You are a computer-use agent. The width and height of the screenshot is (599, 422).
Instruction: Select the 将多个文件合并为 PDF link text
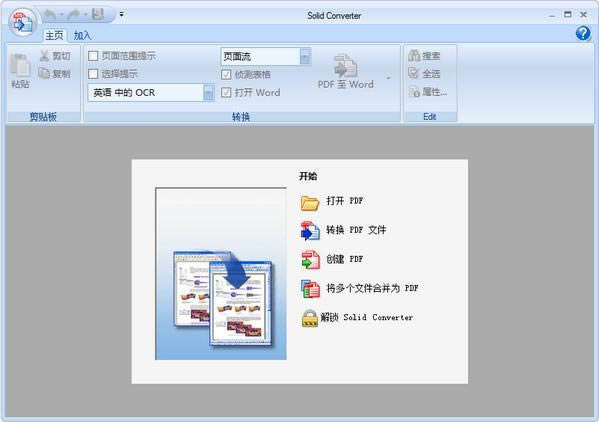[x=372, y=288]
